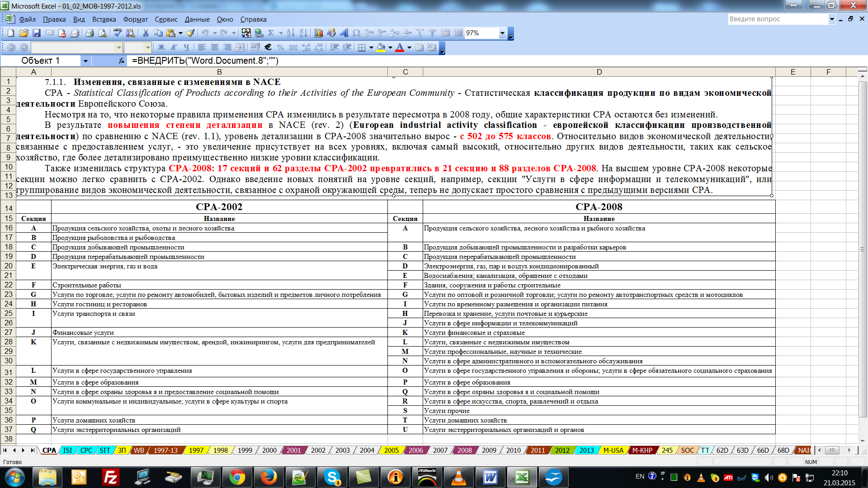Viewport: 868px width, 488px height.
Task: Click the Print icon
Action: click(90, 33)
